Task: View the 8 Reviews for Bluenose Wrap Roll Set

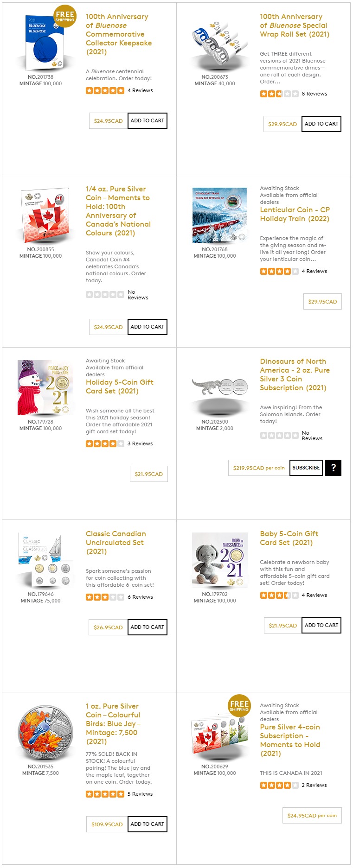Action: pos(314,94)
